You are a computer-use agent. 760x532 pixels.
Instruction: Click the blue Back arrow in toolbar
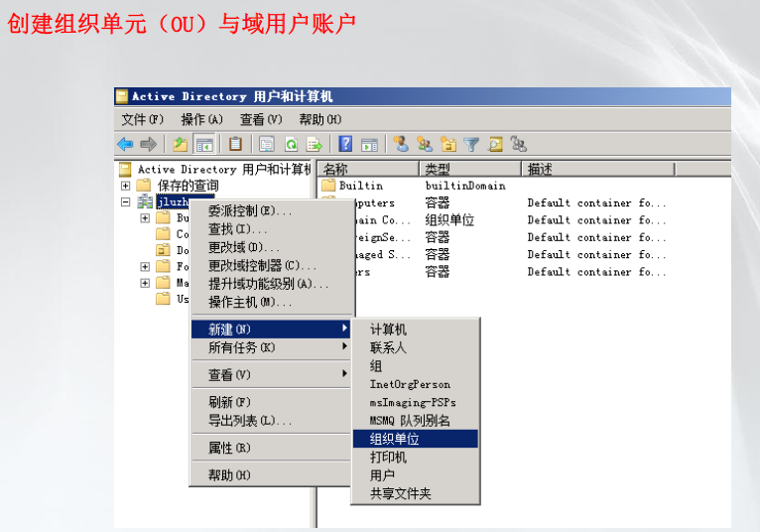tap(126, 144)
